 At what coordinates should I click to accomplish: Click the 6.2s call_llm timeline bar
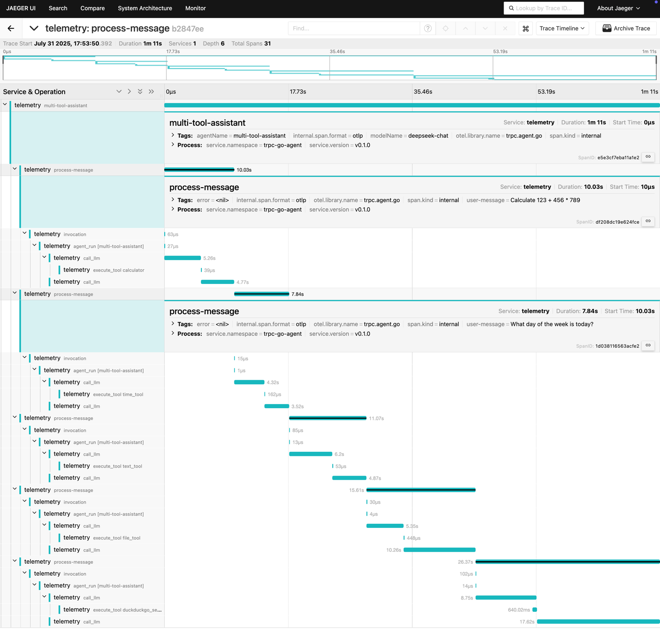tap(311, 454)
